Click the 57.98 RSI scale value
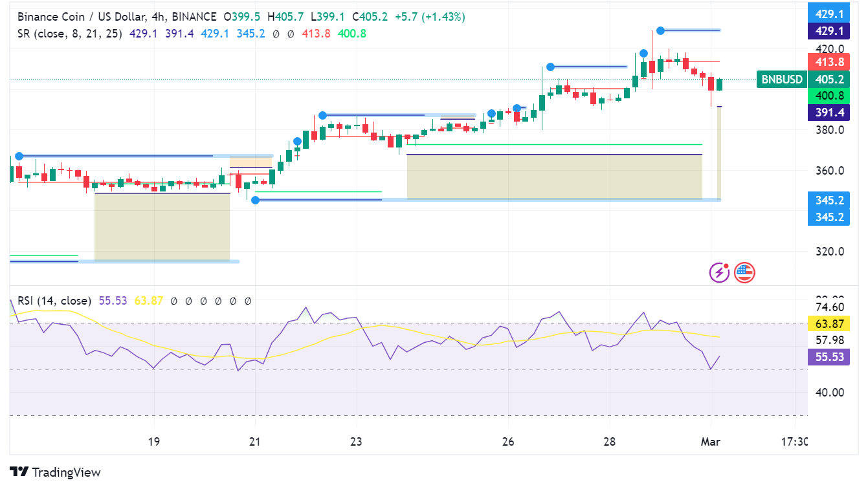Screen dimensions: 868x489 [x=829, y=340]
